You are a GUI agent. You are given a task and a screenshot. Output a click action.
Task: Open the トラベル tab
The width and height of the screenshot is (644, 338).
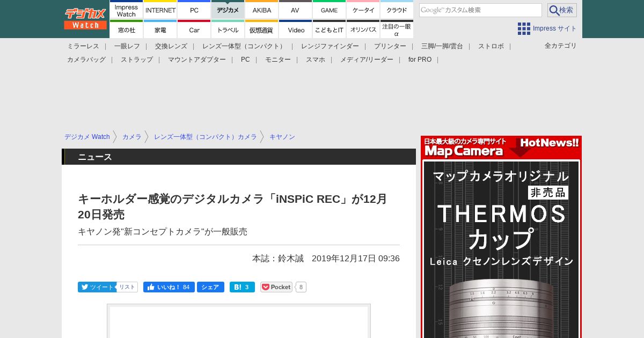click(228, 29)
